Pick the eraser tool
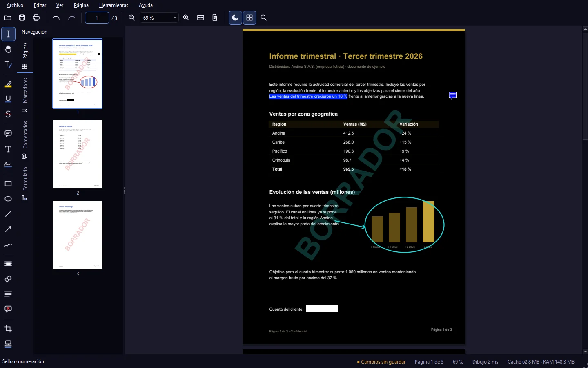Image resolution: width=588 pixels, height=368 pixels. tap(8, 279)
